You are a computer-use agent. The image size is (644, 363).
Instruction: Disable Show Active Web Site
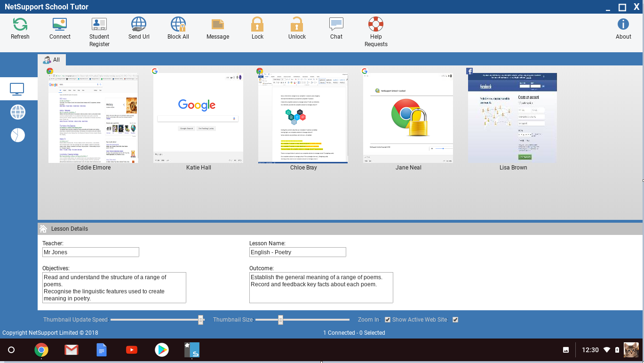(x=455, y=319)
